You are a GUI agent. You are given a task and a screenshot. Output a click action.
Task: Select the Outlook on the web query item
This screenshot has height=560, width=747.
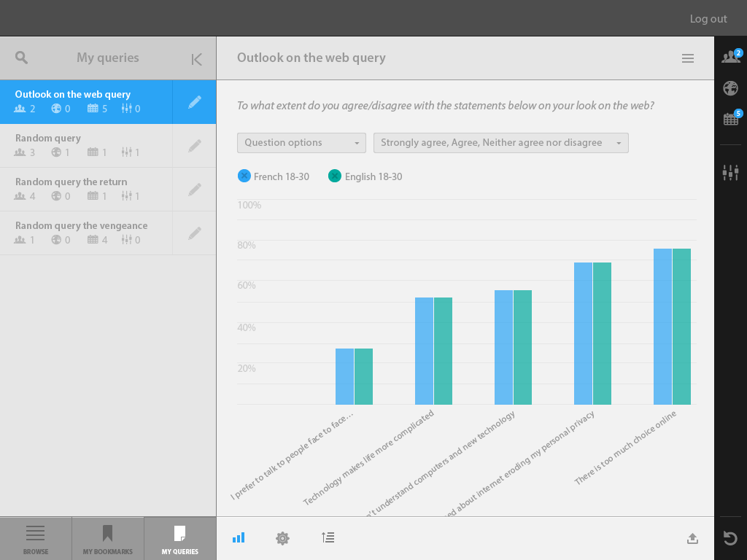point(86,102)
